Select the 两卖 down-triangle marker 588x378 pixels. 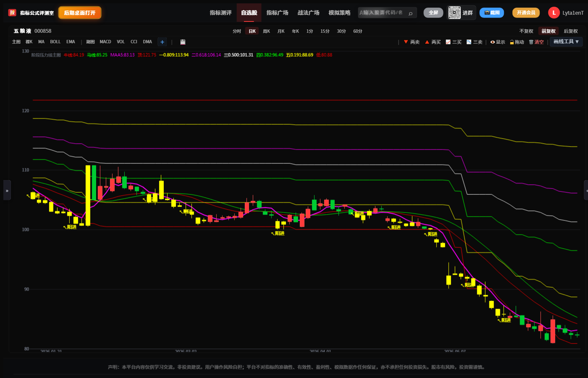[x=412, y=42]
